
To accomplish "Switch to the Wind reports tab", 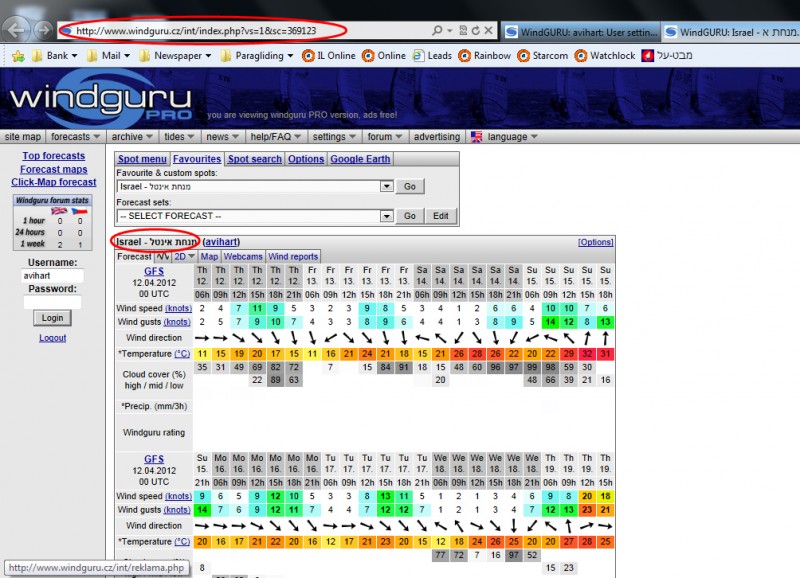I will 293,257.
